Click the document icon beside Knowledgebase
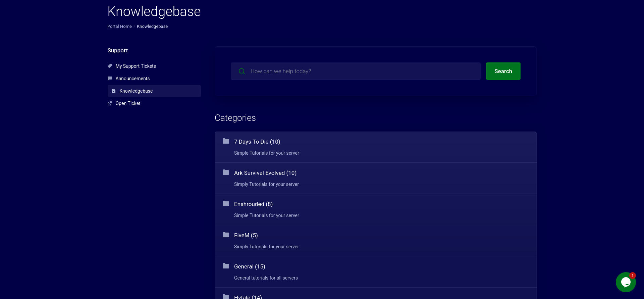Screen dimensions: 644x299 [x=114, y=91]
